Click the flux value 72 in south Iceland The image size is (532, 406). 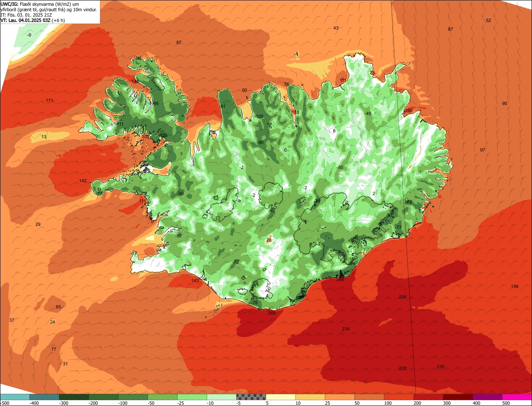pos(236,262)
